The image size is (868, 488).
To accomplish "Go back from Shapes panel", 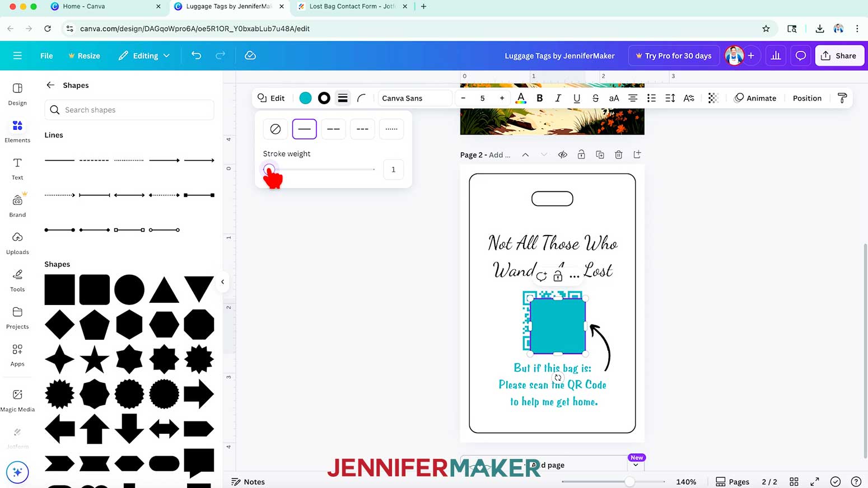I will point(50,85).
